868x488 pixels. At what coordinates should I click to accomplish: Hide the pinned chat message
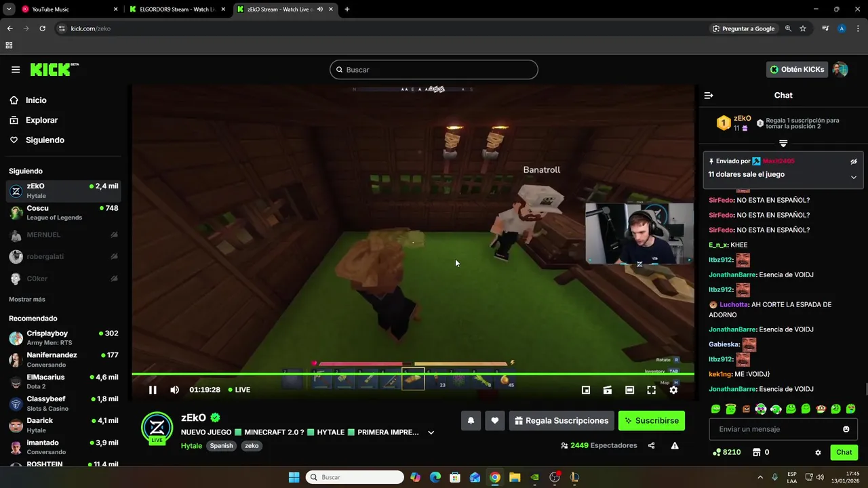pyautogui.click(x=854, y=161)
